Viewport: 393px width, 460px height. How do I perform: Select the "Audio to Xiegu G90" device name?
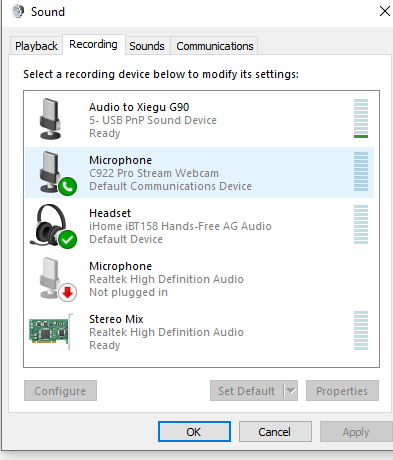click(139, 107)
